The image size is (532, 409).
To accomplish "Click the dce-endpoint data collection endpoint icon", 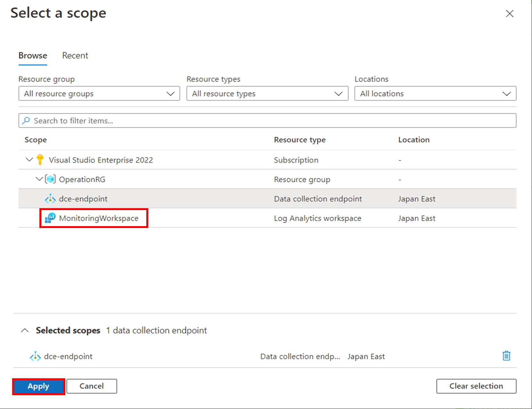I will [50, 199].
